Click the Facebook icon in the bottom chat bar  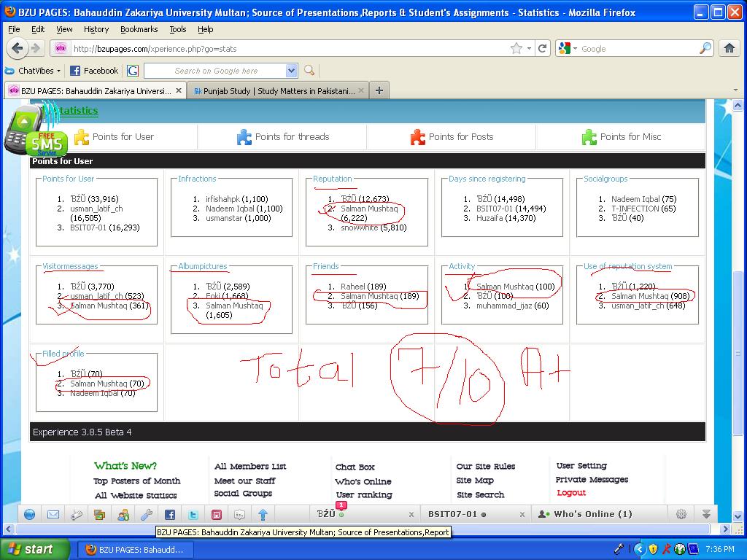click(169, 514)
